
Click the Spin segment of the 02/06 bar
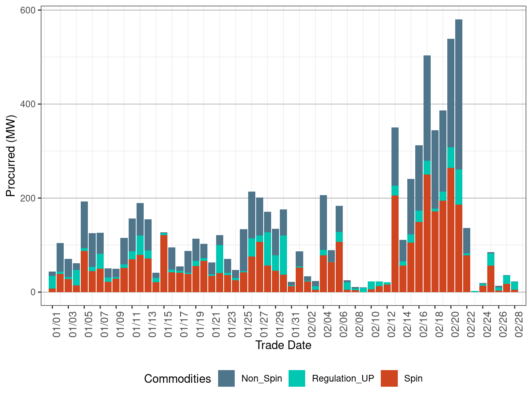[339, 267]
